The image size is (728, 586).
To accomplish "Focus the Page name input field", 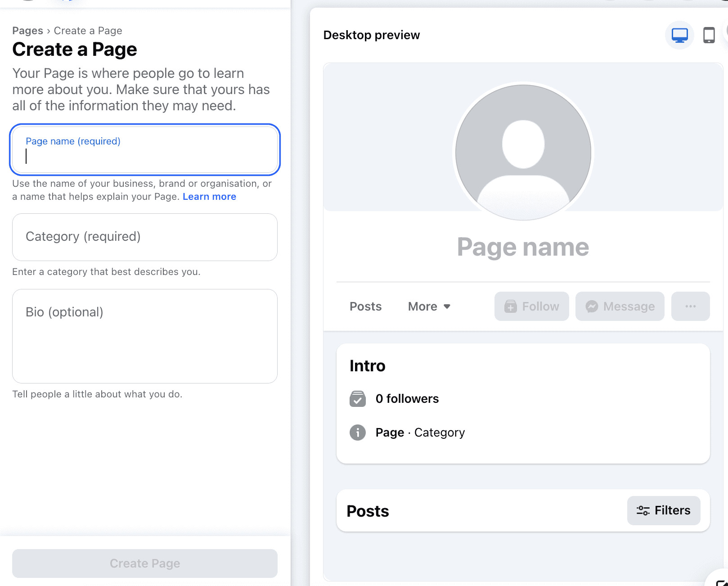I will (145, 149).
